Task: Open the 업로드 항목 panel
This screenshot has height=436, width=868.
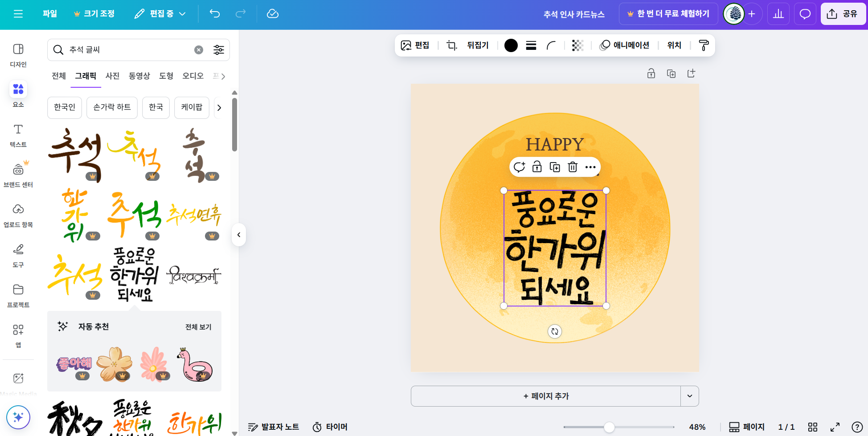Action: coord(18,214)
